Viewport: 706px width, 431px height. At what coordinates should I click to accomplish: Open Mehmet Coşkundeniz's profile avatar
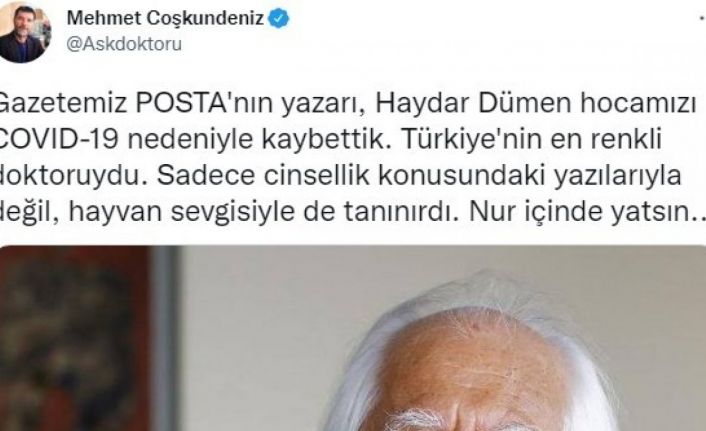(x=24, y=32)
